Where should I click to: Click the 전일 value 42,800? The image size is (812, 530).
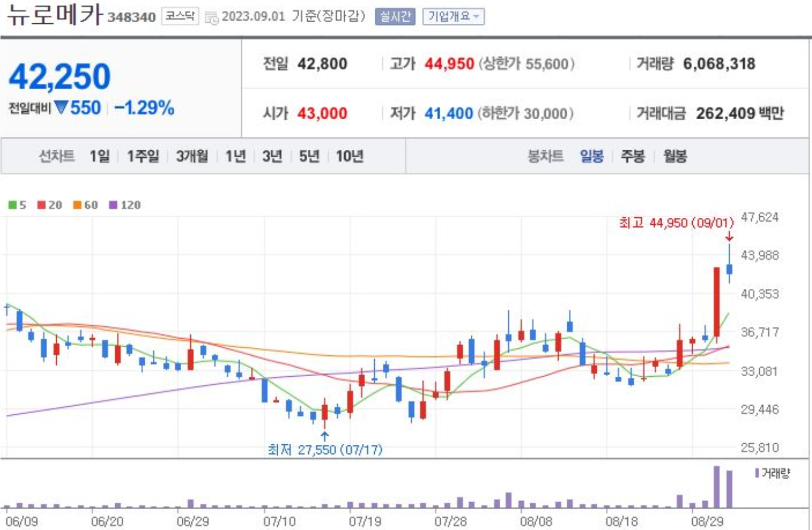point(323,64)
